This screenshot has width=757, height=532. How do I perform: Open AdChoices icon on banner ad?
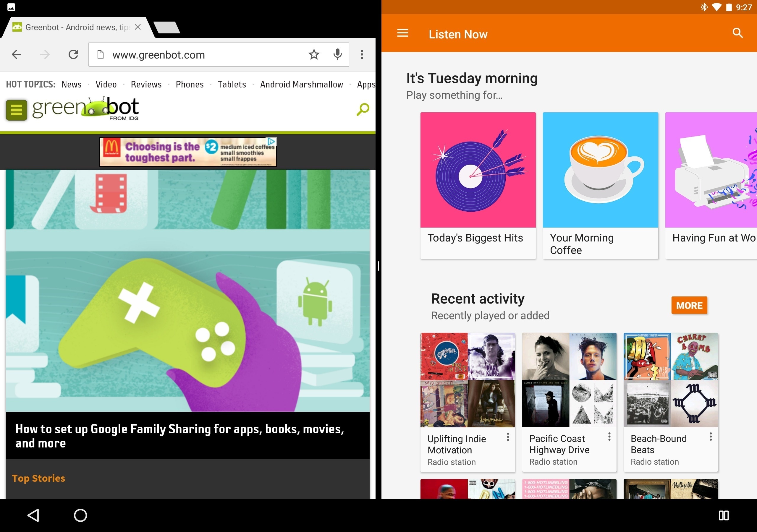click(271, 141)
